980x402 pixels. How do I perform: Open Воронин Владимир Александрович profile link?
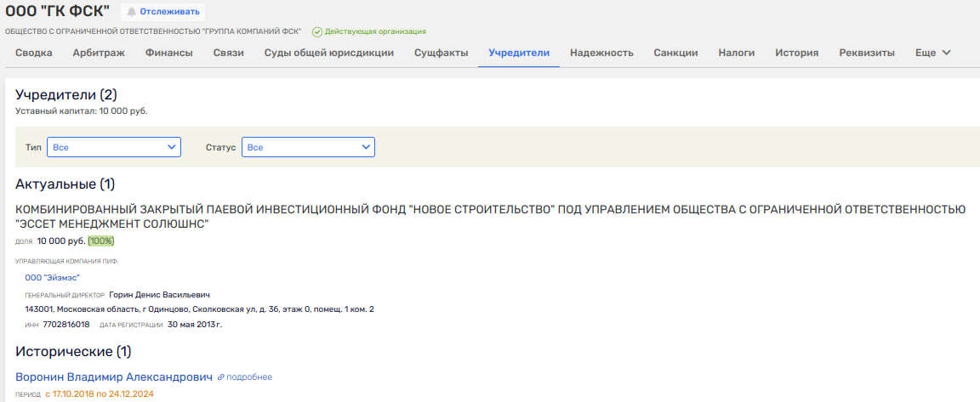pyautogui.click(x=114, y=377)
